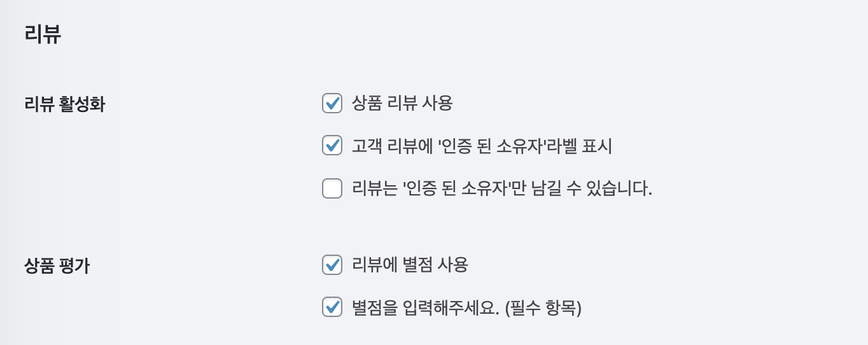This screenshot has width=868, height=345.
Task: Toggle the 별점을 입력해주세요 required checkbox
Action: pos(332,308)
